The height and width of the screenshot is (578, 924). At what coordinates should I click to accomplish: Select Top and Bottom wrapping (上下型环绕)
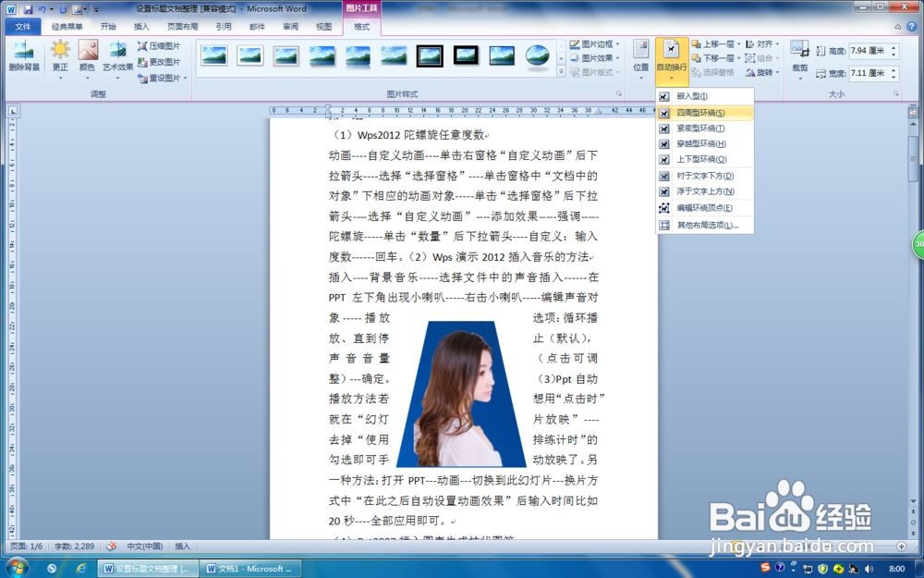tap(705, 159)
